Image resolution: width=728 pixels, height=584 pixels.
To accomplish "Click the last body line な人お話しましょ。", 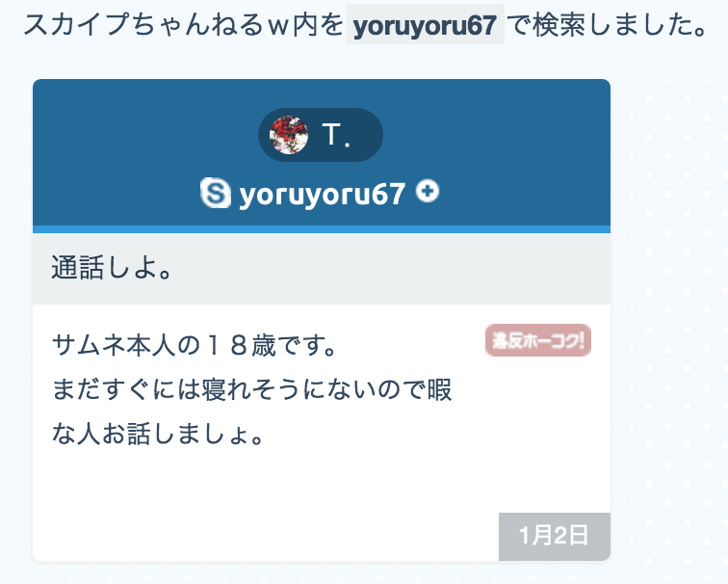I will point(158,434).
